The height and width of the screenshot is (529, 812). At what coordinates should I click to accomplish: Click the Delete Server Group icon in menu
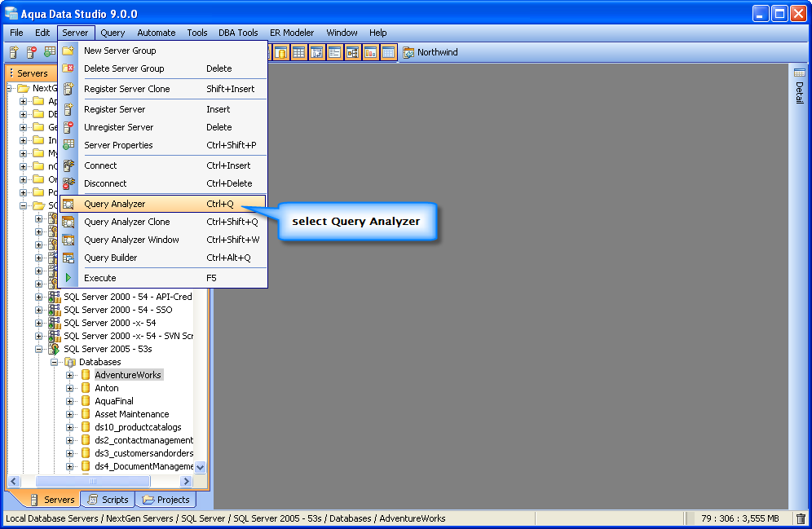tap(68, 68)
